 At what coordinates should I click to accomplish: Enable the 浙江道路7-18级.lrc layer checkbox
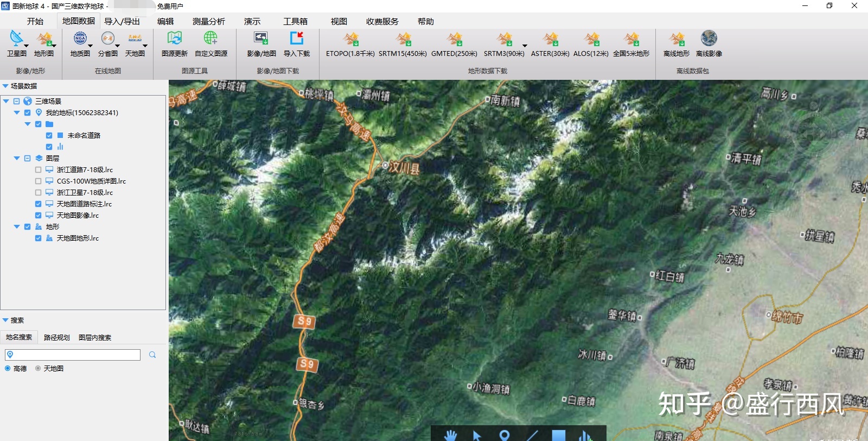pyautogui.click(x=38, y=170)
